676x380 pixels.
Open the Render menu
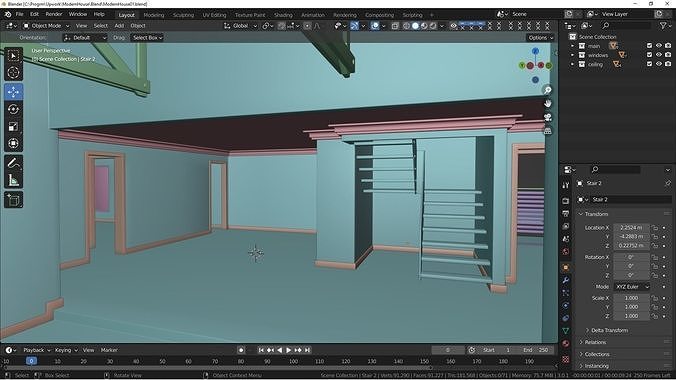coord(53,14)
